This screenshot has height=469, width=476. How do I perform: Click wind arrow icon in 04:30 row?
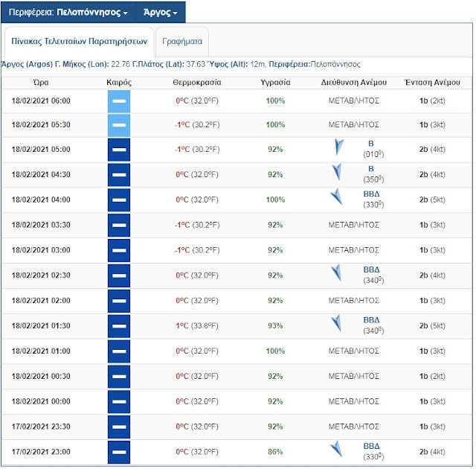(x=337, y=172)
